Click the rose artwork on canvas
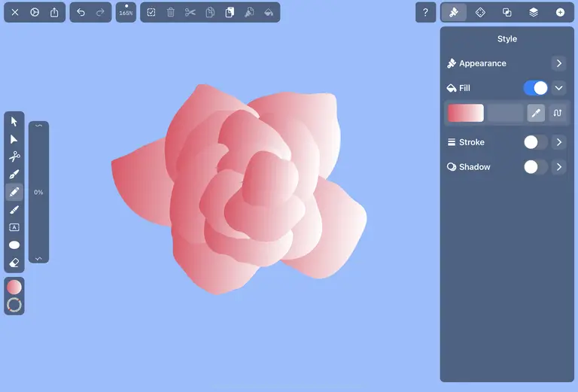Image resolution: width=578 pixels, height=392 pixels. coord(239,190)
